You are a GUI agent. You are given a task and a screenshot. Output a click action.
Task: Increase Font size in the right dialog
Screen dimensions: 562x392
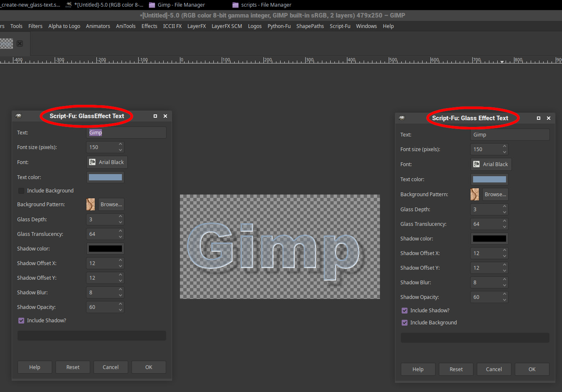coord(504,147)
